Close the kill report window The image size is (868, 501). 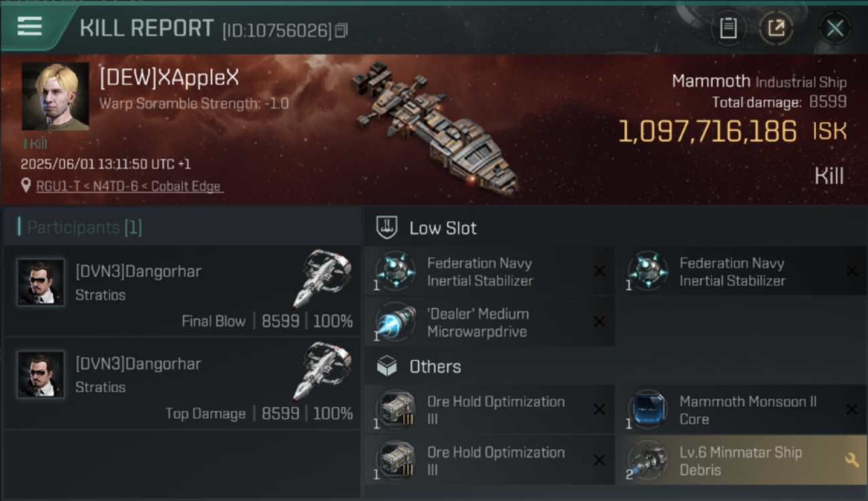pyautogui.click(x=835, y=28)
